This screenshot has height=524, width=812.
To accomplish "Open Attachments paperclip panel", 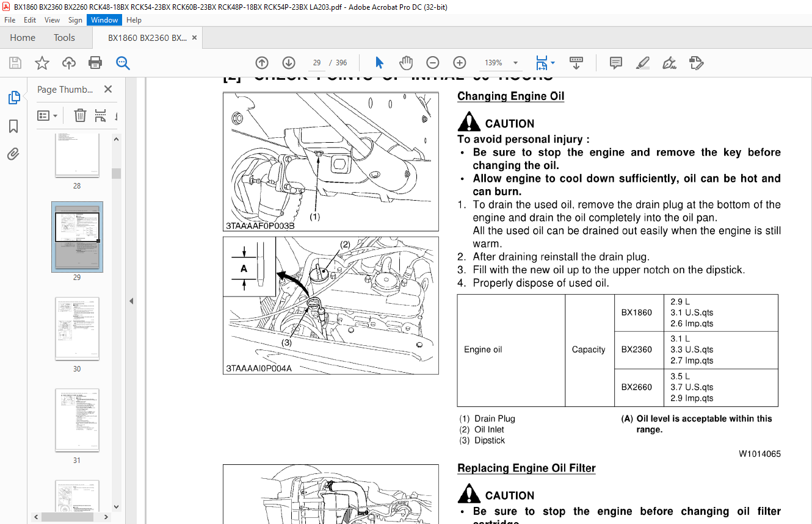I will pyautogui.click(x=13, y=154).
